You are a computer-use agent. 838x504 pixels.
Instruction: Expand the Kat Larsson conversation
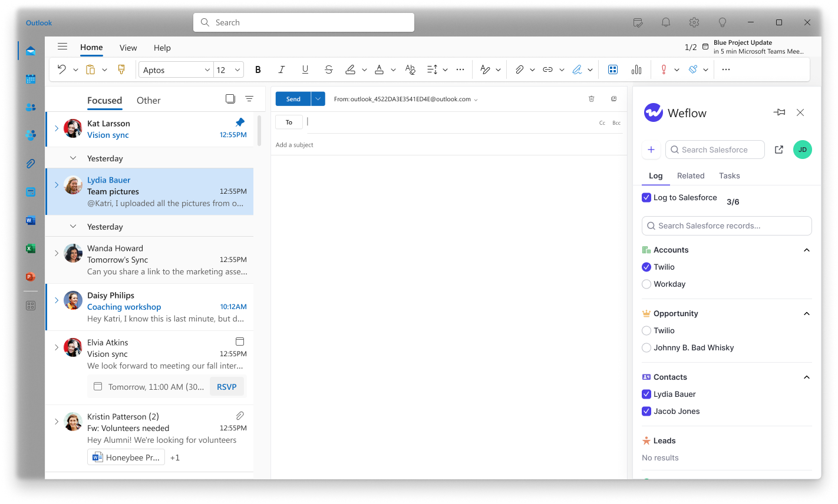pyautogui.click(x=57, y=128)
